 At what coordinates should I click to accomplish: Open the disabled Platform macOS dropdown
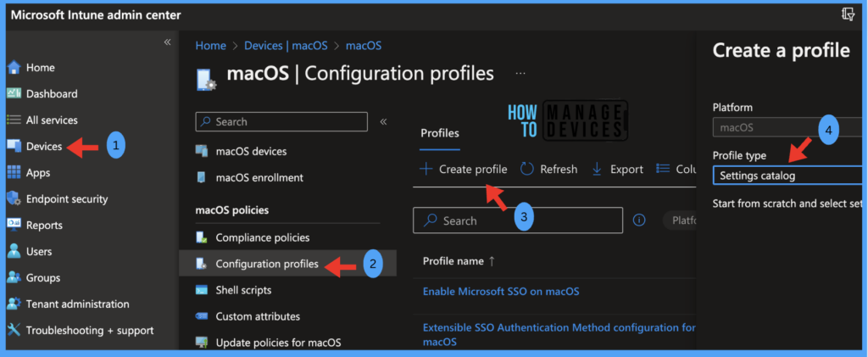(x=787, y=127)
